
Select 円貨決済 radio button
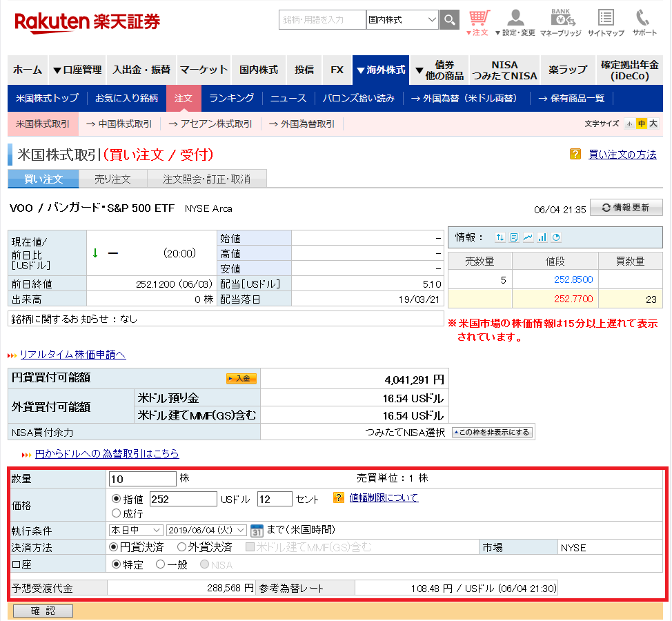pyautogui.click(x=114, y=547)
